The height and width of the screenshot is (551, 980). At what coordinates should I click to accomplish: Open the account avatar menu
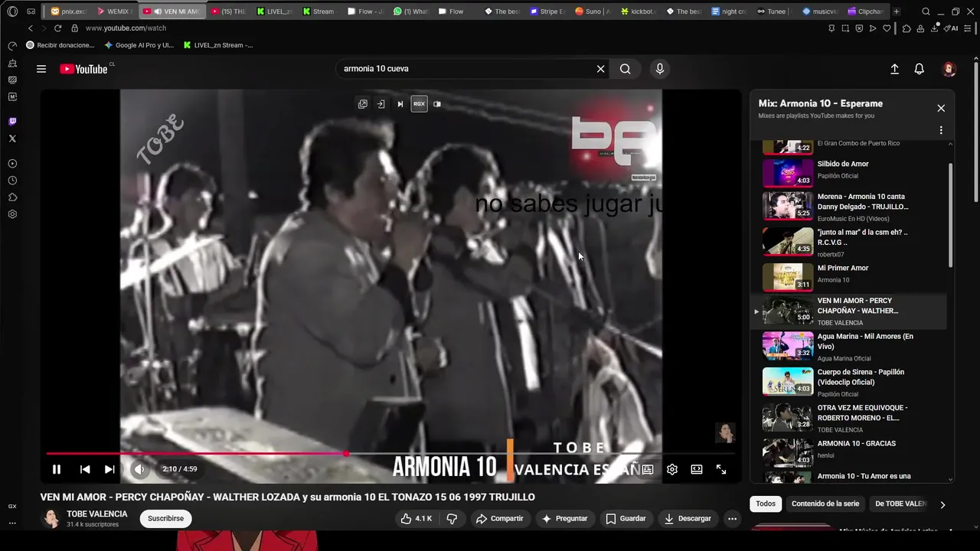(949, 69)
